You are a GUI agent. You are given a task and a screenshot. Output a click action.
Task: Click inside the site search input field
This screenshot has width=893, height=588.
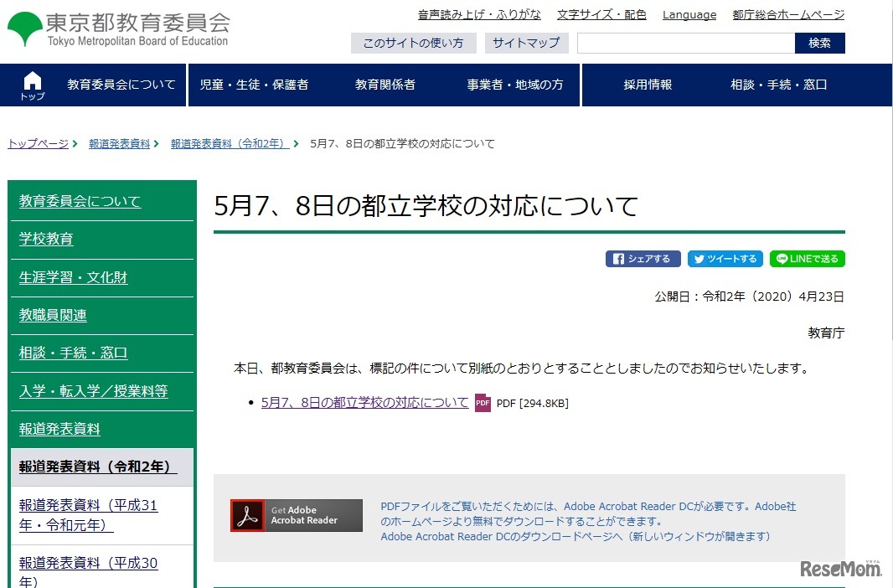click(x=685, y=43)
